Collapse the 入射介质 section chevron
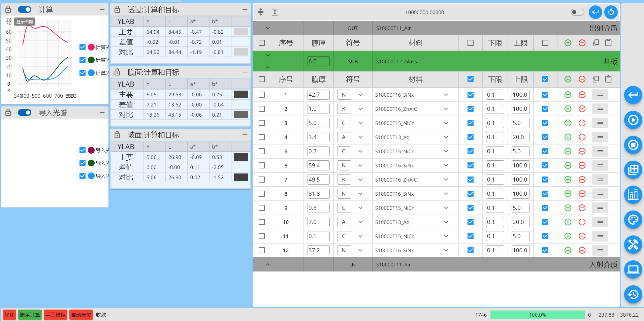This screenshot has width=644, height=321. click(x=268, y=264)
